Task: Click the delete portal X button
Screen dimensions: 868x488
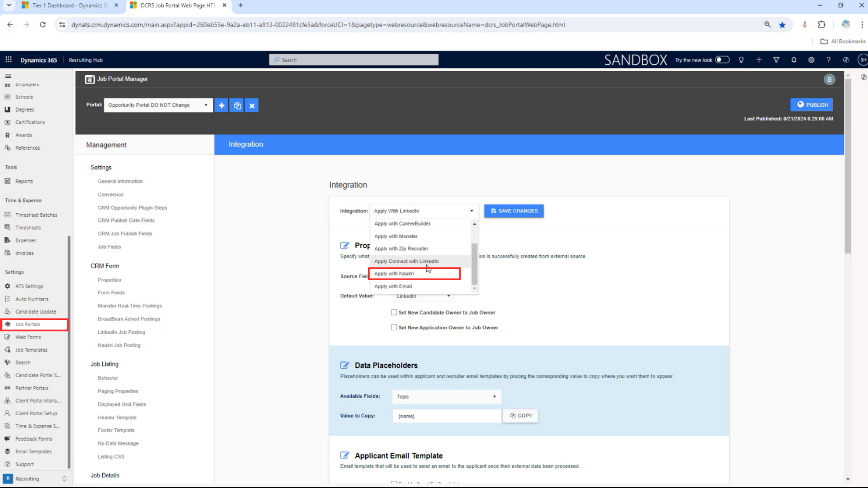Action: coord(252,105)
